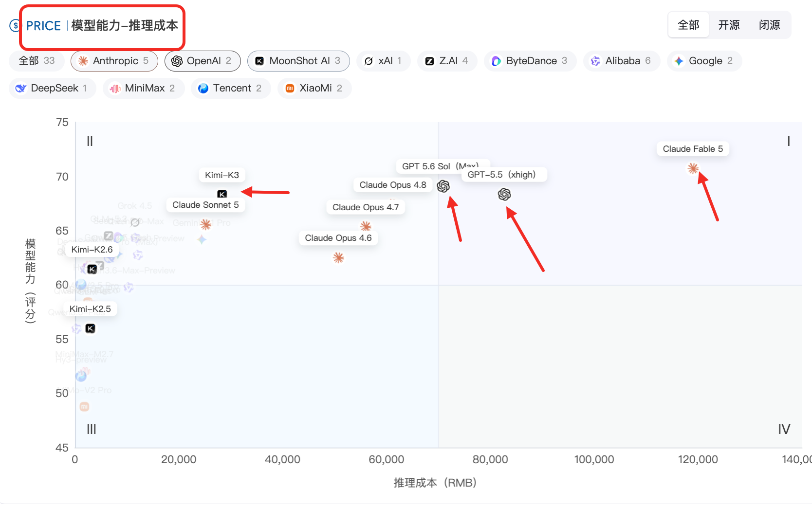Click the Kimi-K2.5 label
Image resolution: width=812 pixels, height=508 pixels.
[x=90, y=309]
